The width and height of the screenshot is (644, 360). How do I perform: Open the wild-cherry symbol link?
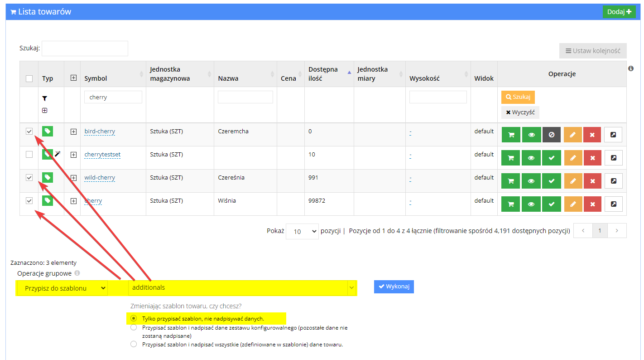[x=100, y=178]
